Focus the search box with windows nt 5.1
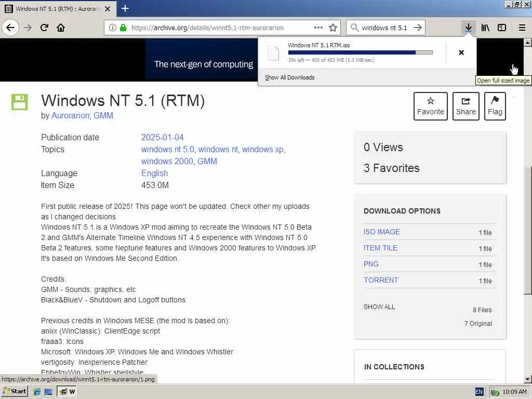Image resolution: width=532 pixels, height=399 pixels. pyautogui.click(x=384, y=28)
